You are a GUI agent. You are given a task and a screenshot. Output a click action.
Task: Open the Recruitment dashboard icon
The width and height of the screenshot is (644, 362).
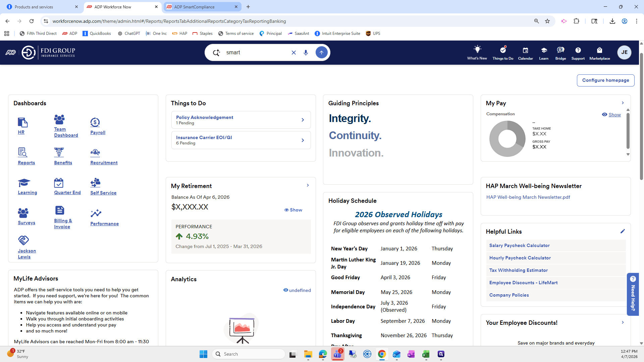coord(95,153)
